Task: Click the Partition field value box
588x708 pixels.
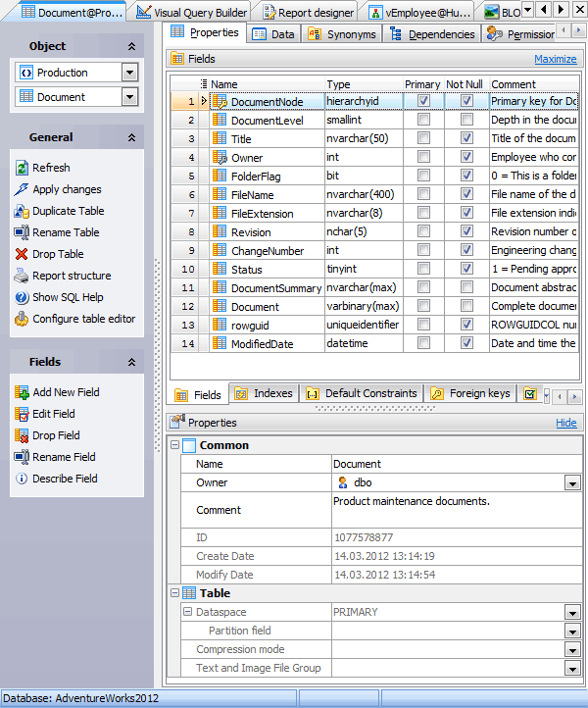Action: coord(448,631)
